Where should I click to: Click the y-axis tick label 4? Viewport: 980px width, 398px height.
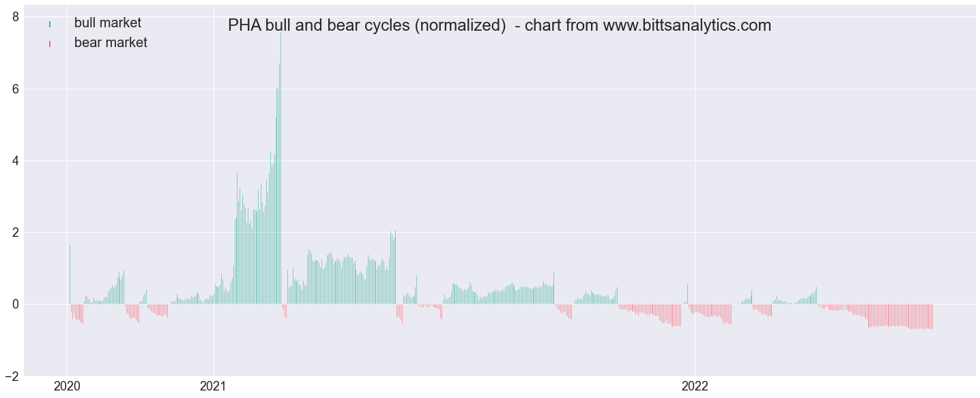pos(16,160)
